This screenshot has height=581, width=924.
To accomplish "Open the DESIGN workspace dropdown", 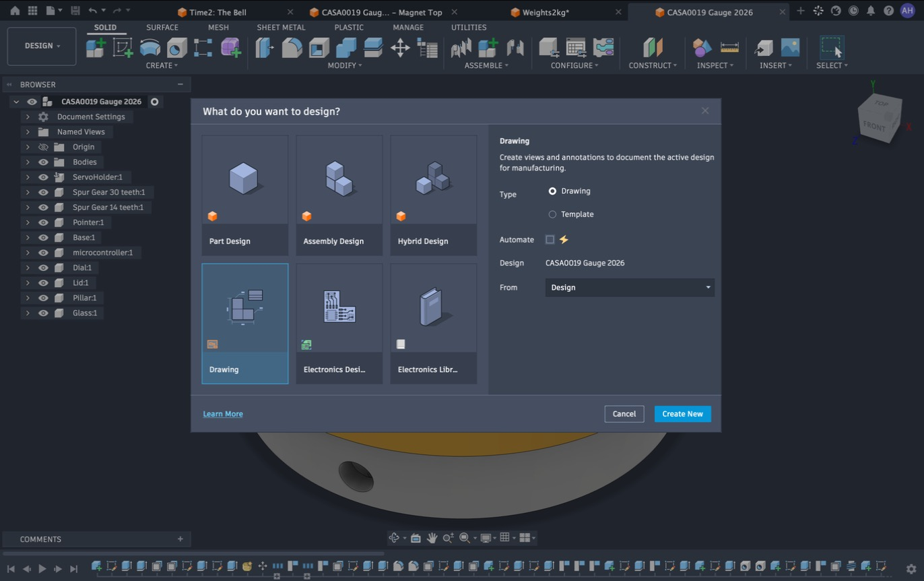I will pos(42,46).
